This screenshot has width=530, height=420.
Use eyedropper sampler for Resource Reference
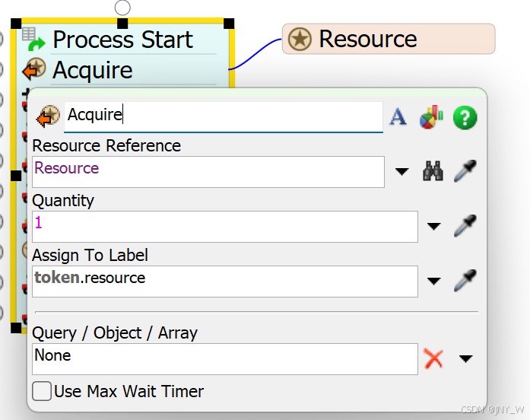point(465,172)
